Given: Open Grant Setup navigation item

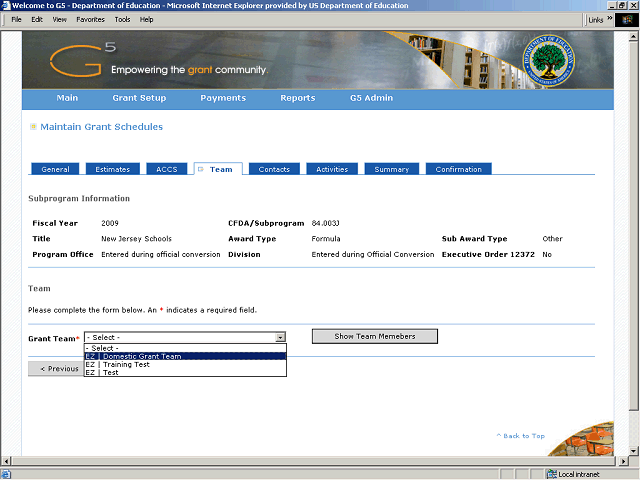Looking at the screenshot, I should [139, 98].
